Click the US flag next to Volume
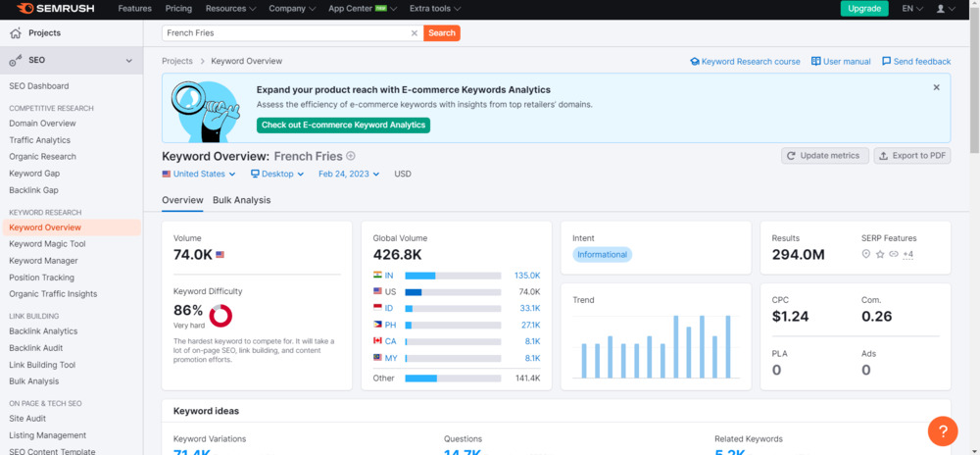Screen dimensions: 980x455 220,255
